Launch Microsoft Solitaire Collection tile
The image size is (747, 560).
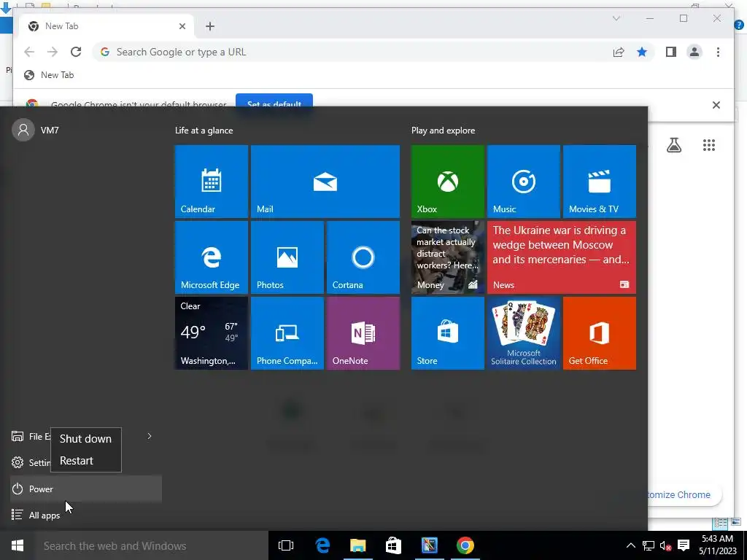[523, 332]
